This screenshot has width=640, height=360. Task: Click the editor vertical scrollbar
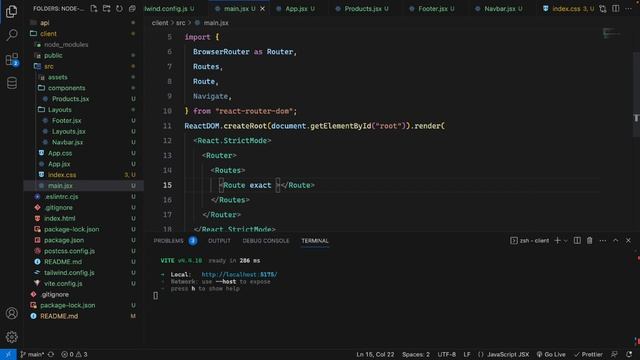(636, 94)
